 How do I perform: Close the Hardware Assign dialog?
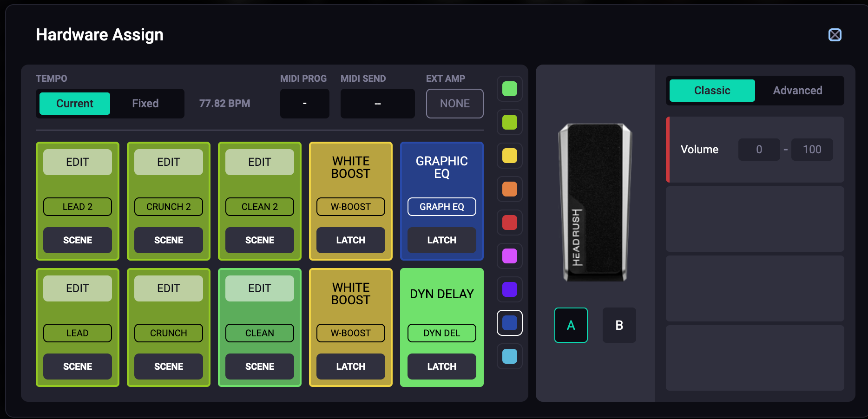point(835,35)
